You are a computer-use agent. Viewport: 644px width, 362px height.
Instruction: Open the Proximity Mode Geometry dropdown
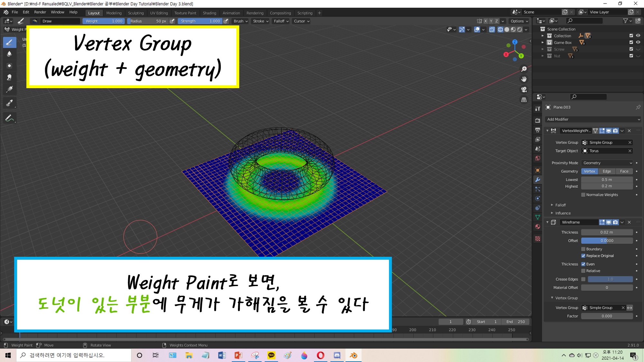pos(607,163)
